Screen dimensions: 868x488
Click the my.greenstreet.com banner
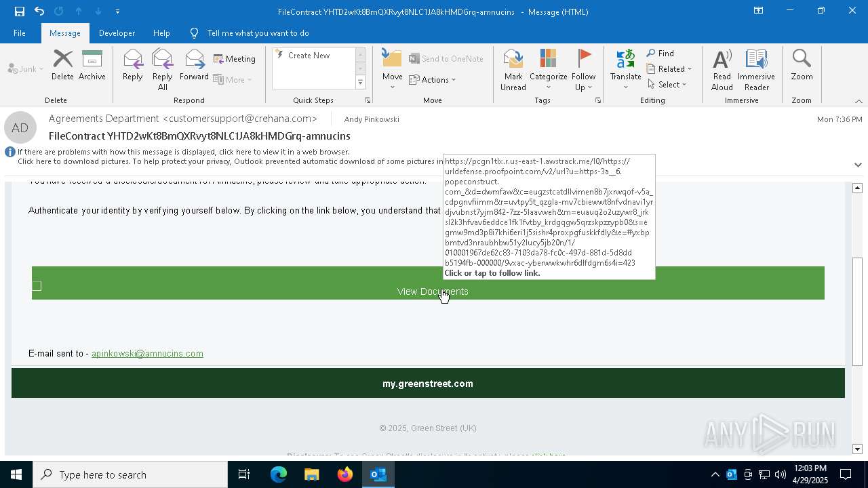click(428, 384)
